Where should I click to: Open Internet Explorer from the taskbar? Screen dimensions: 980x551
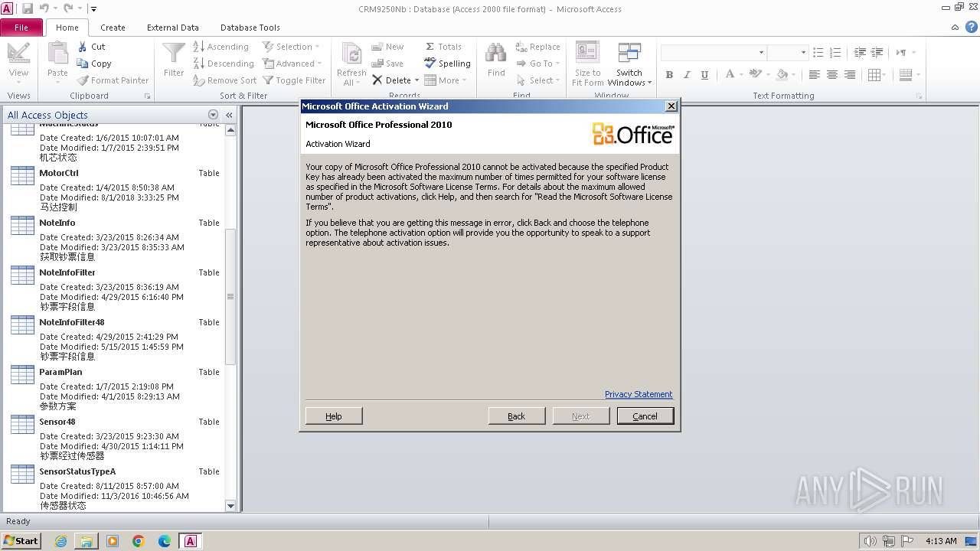coord(60,541)
